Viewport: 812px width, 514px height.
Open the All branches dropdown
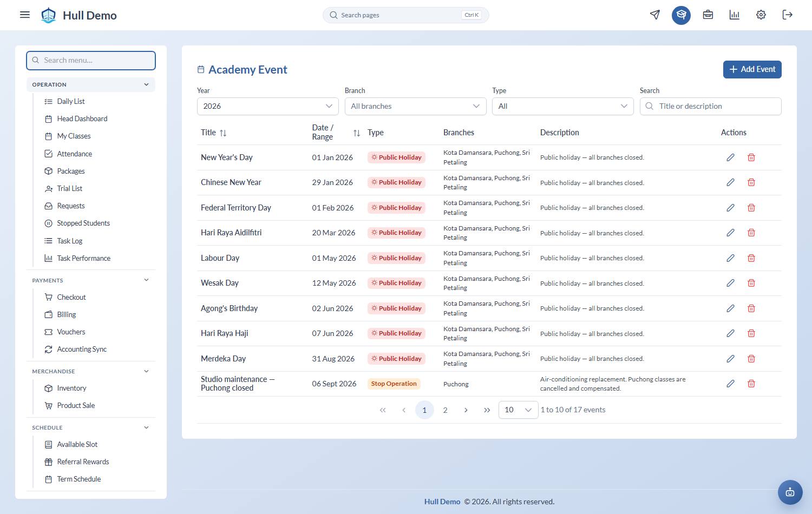click(x=415, y=106)
